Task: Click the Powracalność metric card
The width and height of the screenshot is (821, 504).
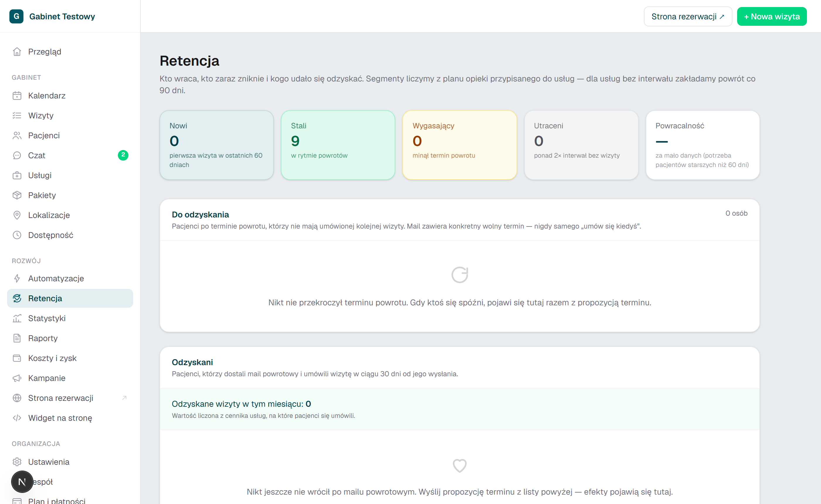Action: coord(703,145)
